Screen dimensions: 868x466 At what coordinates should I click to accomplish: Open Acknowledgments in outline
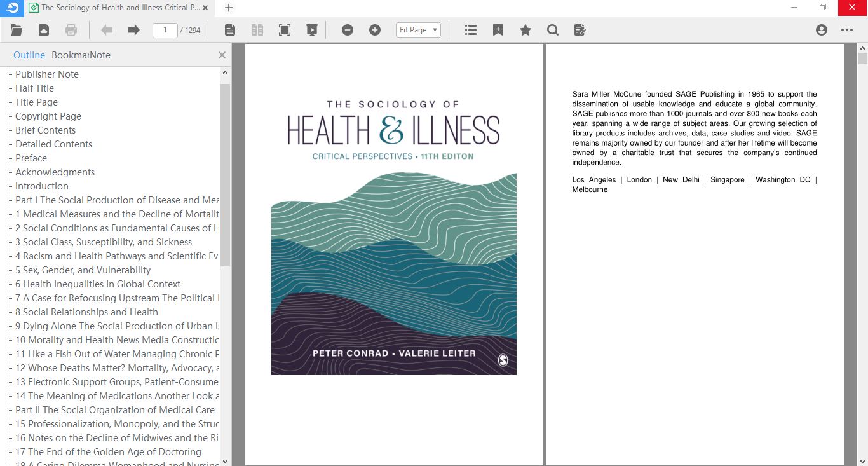pyautogui.click(x=55, y=172)
